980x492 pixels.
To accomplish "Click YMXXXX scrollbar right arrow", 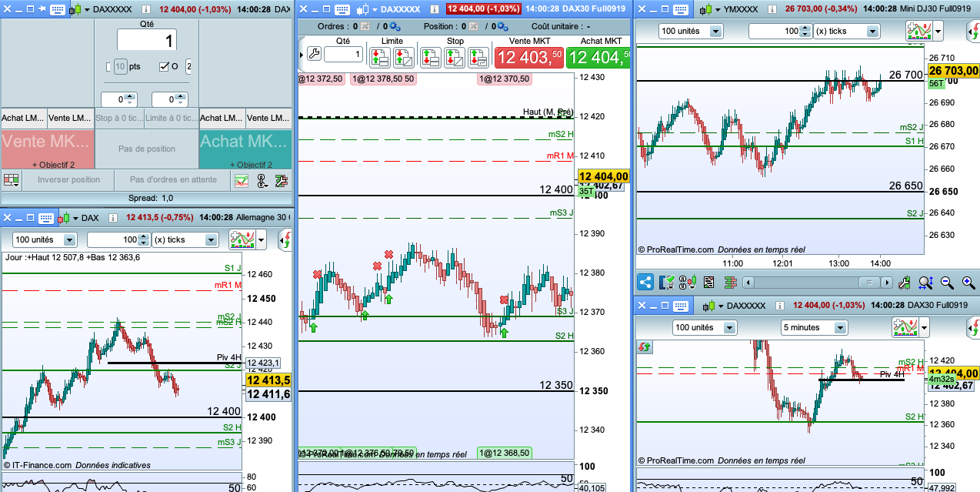I will point(888,283).
